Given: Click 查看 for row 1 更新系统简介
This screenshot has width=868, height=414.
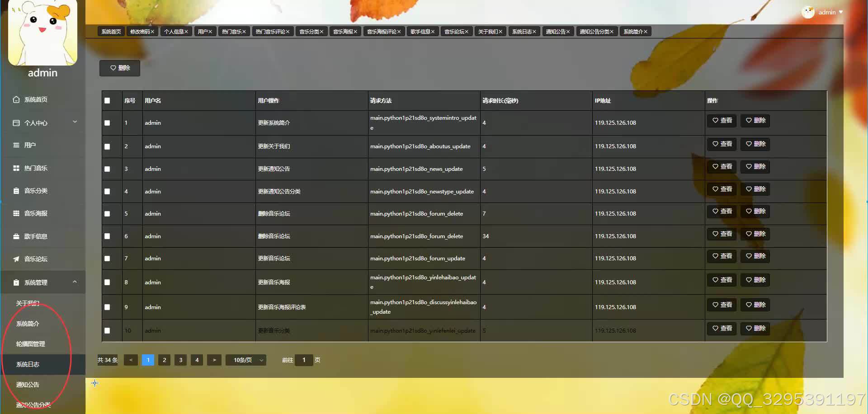Looking at the screenshot, I should (722, 121).
